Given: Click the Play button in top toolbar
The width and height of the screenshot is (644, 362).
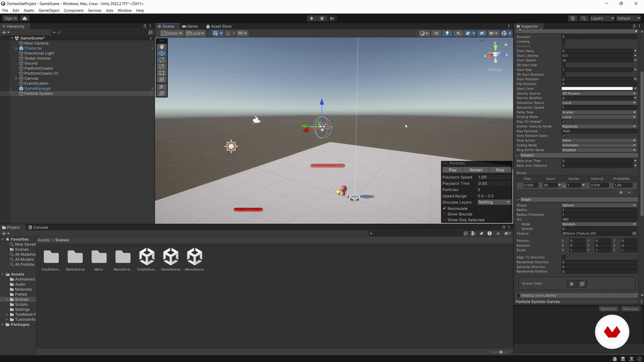Looking at the screenshot, I should (312, 18).
